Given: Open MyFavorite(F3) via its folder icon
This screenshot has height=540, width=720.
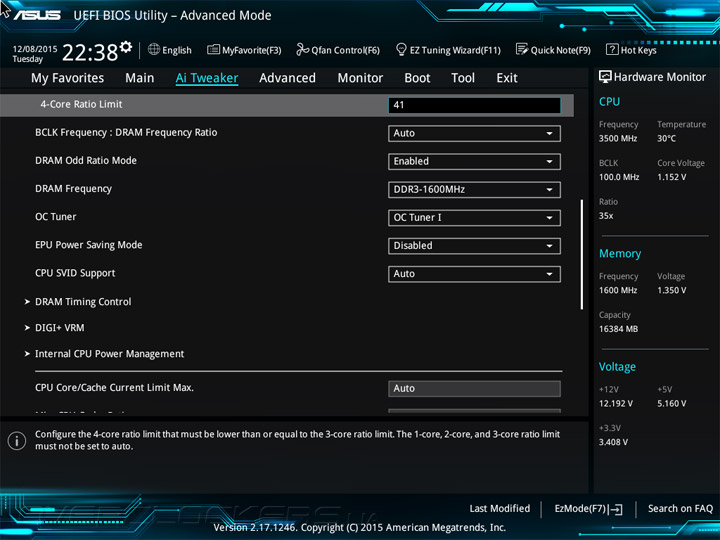Looking at the screenshot, I should (x=213, y=50).
